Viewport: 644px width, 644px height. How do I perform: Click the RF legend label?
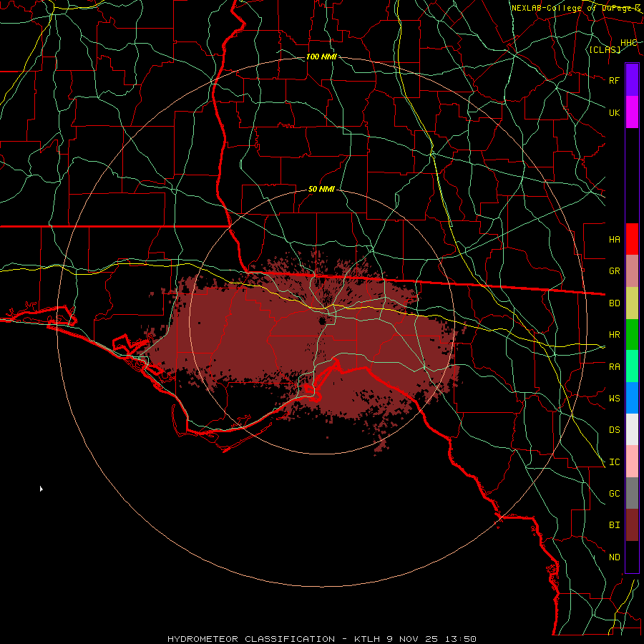[614, 80]
